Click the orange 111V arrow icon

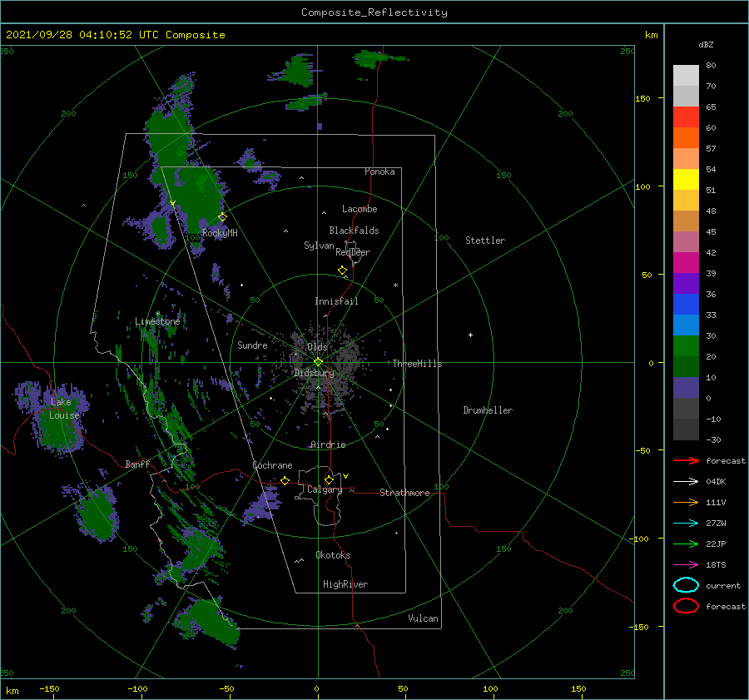pyautogui.click(x=686, y=502)
